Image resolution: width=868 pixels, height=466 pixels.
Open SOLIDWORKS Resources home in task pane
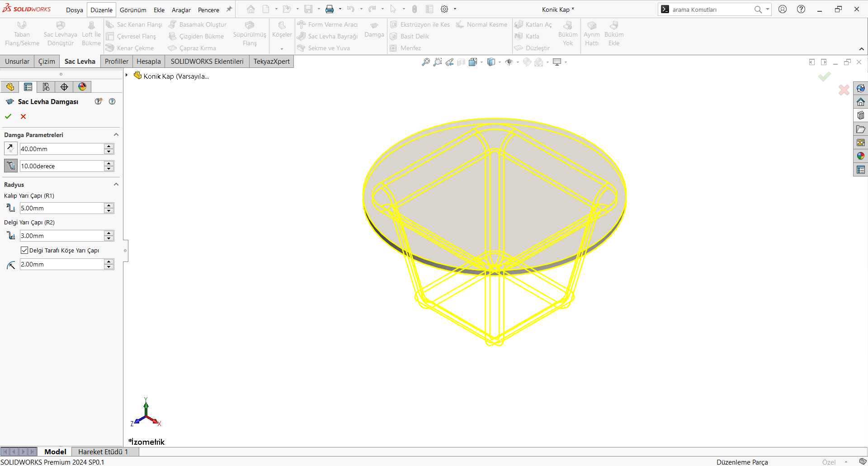[861, 102]
